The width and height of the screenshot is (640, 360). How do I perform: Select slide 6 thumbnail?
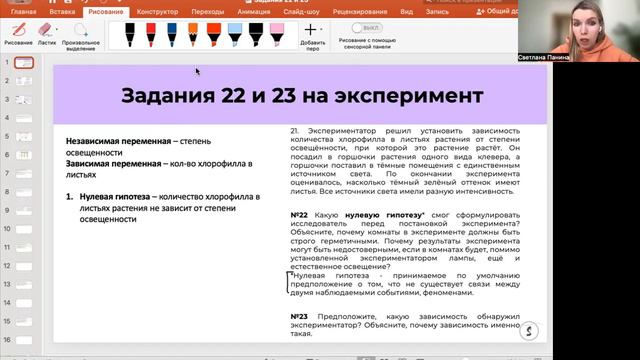(x=24, y=155)
